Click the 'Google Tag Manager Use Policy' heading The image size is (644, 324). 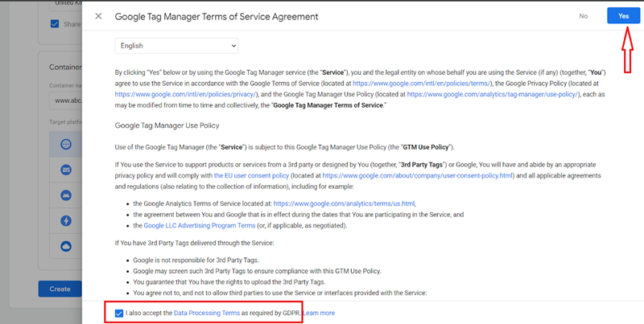pos(167,125)
